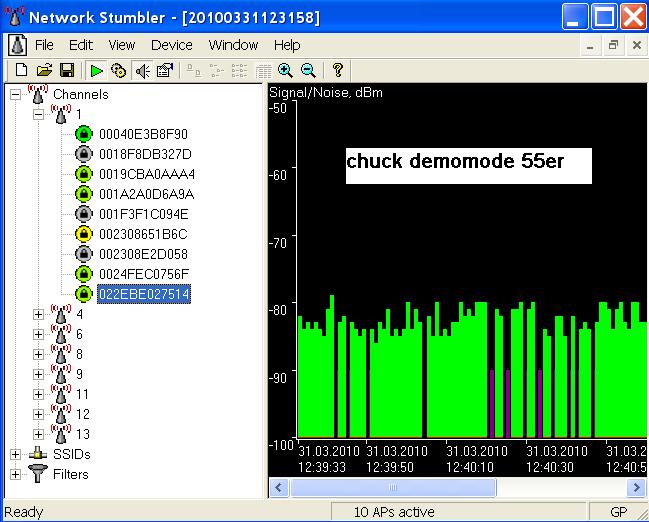This screenshot has height=522, width=649.
Task: Click the Zoom Out magnifier icon
Action: click(308, 71)
